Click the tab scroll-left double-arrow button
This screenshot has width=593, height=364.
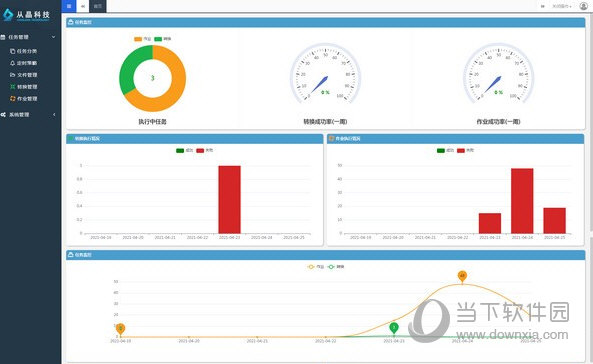coord(83,6)
